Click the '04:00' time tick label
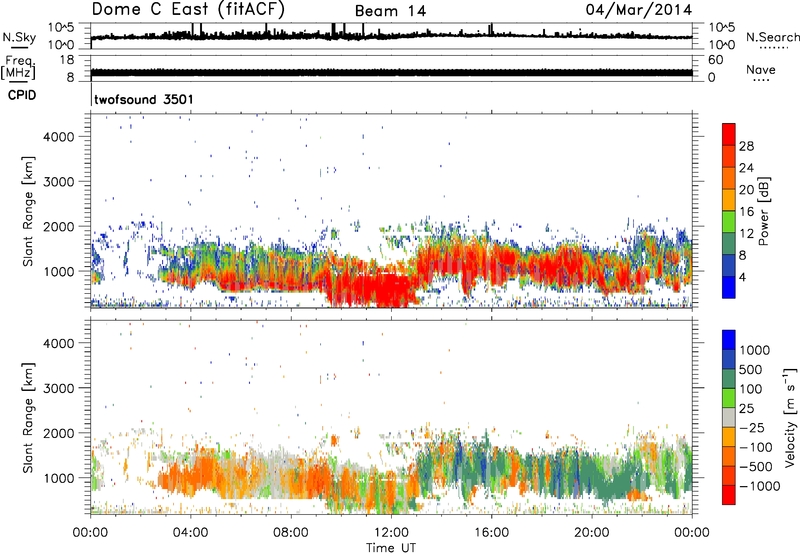The width and height of the screenshot is (800, 554). [191, 533]
